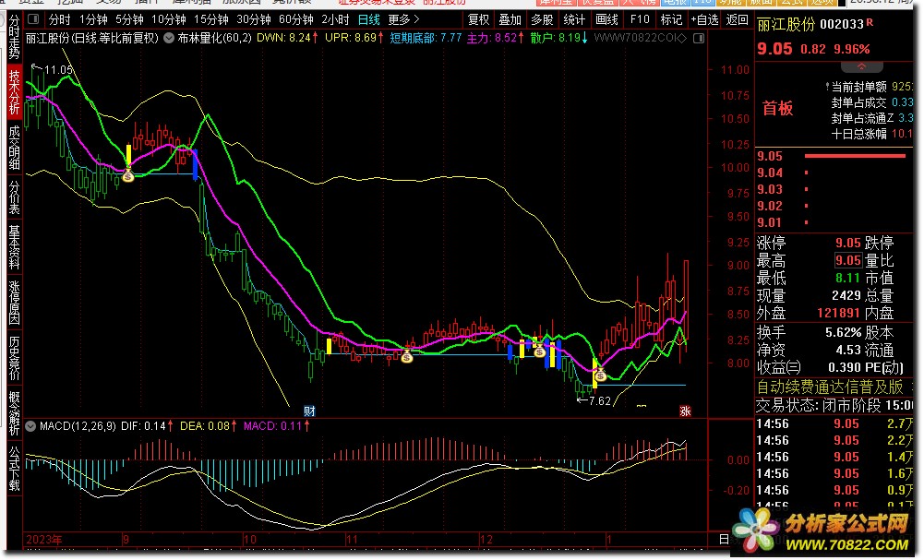Click the money bag signal near September
Screen dimensions: 924x560
[128, 174]
